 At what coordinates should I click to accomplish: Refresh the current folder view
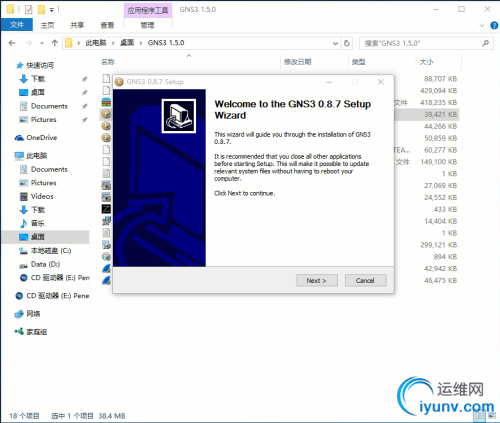point(347,43)
